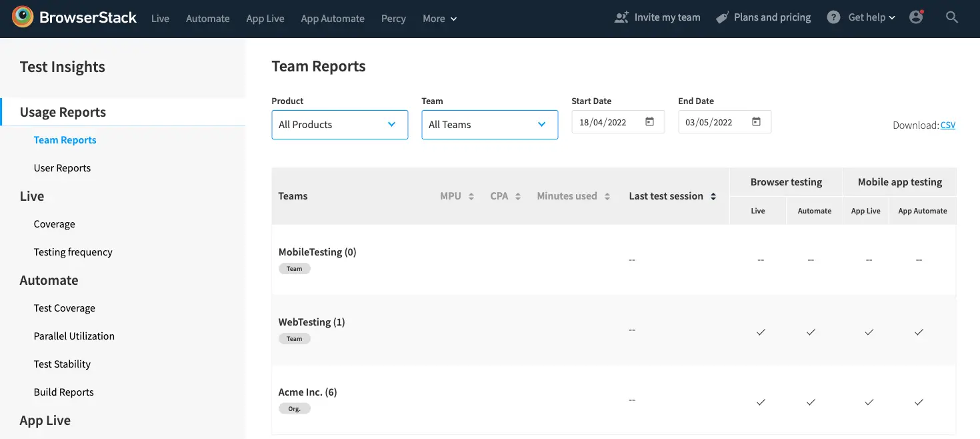
Task: Click the App Live sidebar heading
Action: [45, 420]
